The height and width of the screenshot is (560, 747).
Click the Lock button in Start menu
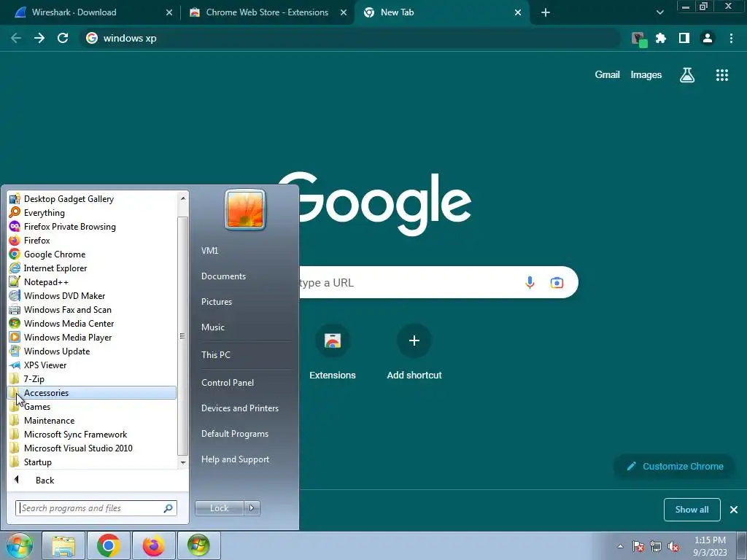click(x=219, y=508)
